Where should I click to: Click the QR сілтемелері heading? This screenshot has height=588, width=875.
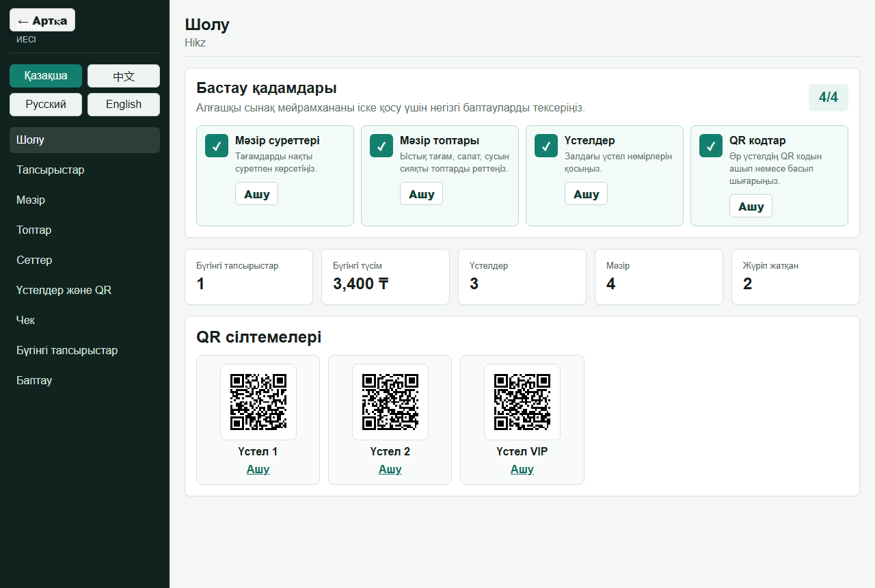coord(259,337)
